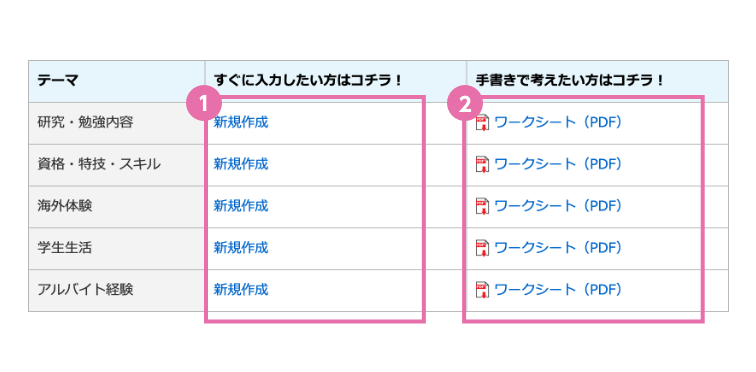
Task: Open ワークシート(PDF) link for 資格・特技・スキル
Action: (558, 164)
